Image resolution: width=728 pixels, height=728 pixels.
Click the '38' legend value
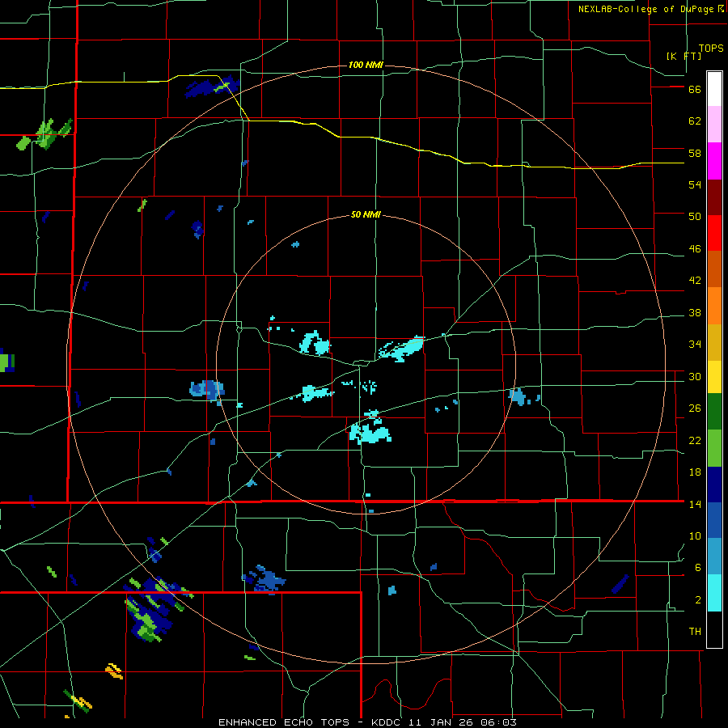coord(695,313)
